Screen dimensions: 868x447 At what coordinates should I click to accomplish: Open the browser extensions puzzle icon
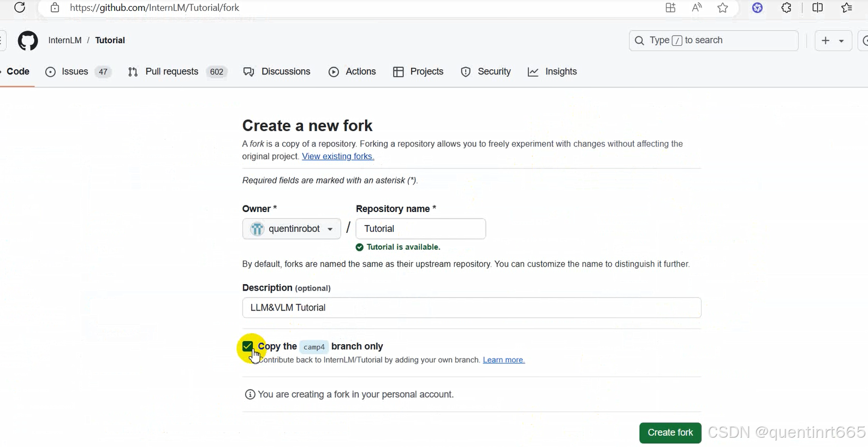coord(786,8)
